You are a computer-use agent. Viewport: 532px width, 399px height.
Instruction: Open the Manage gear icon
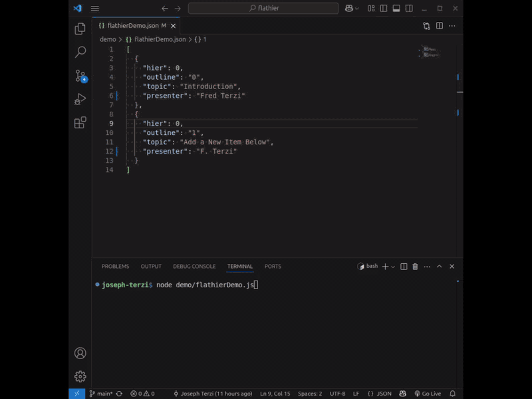tap(80, 376)
